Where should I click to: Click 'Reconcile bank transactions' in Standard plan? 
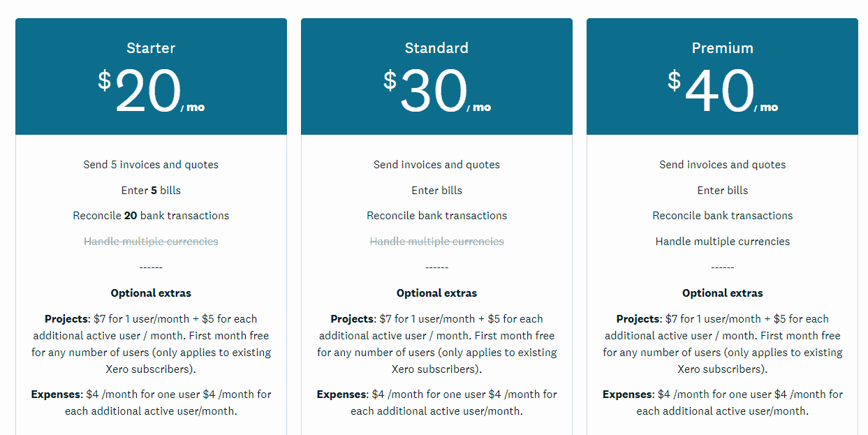click(x=436, y=216)
